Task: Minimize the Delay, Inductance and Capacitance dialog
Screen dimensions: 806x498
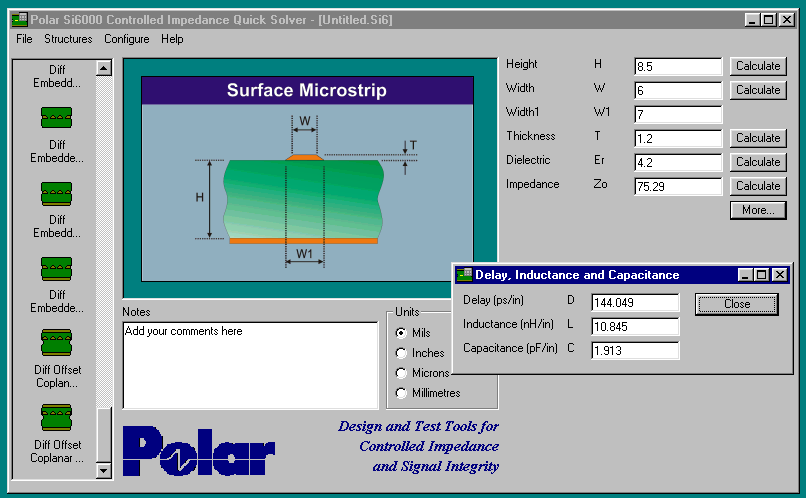Action: click(x=745, y=275)
